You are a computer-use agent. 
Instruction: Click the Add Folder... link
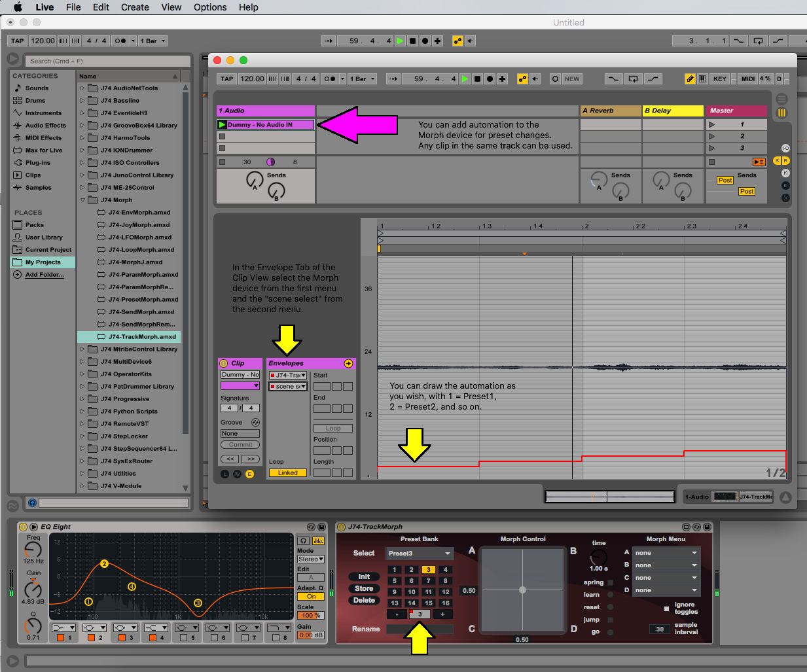click(45, 275)
